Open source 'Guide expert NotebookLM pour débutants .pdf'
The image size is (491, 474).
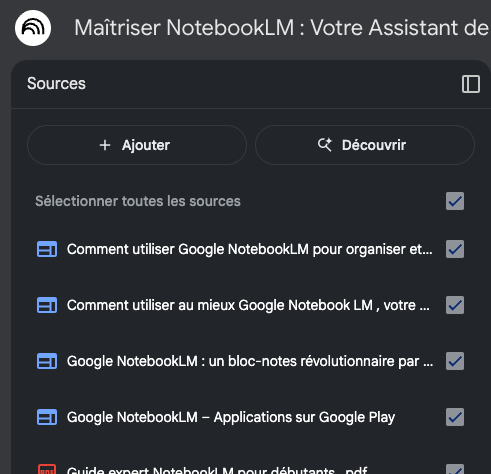tap(217, 470)
